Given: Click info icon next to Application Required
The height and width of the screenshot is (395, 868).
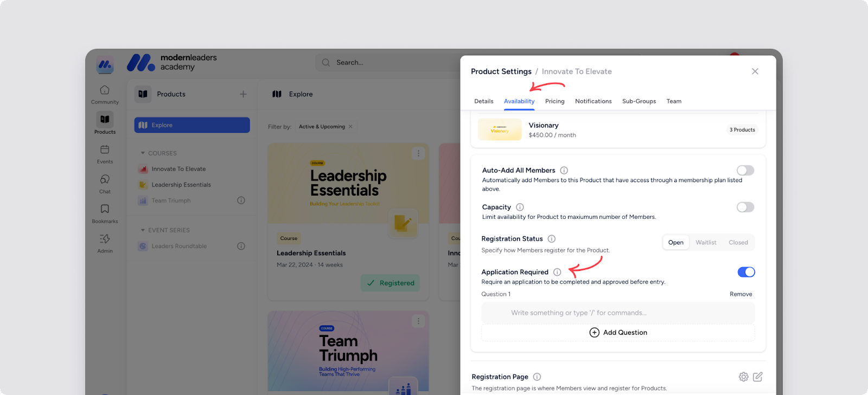Looking at the screenshot, I should 557,272.
